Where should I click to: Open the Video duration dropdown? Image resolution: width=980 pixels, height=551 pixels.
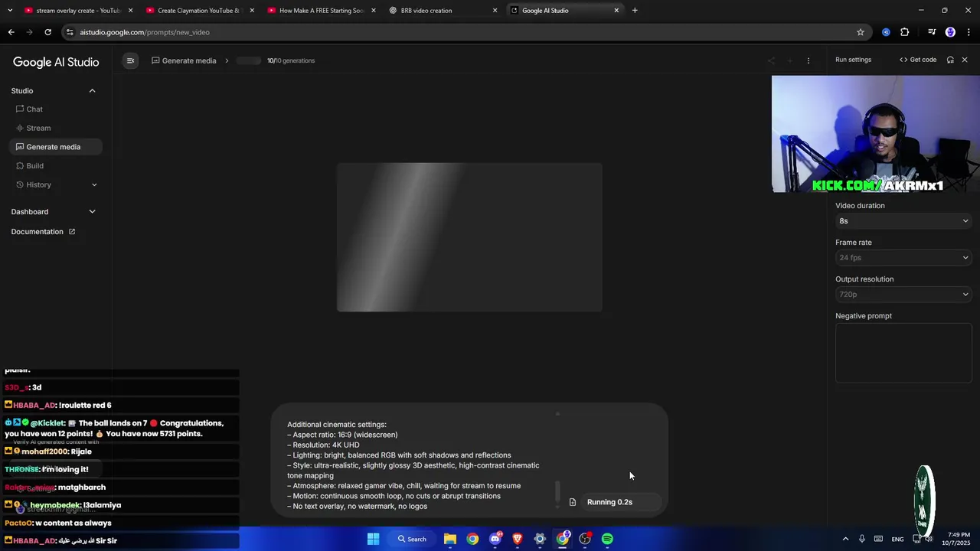(x=903, y=221)
